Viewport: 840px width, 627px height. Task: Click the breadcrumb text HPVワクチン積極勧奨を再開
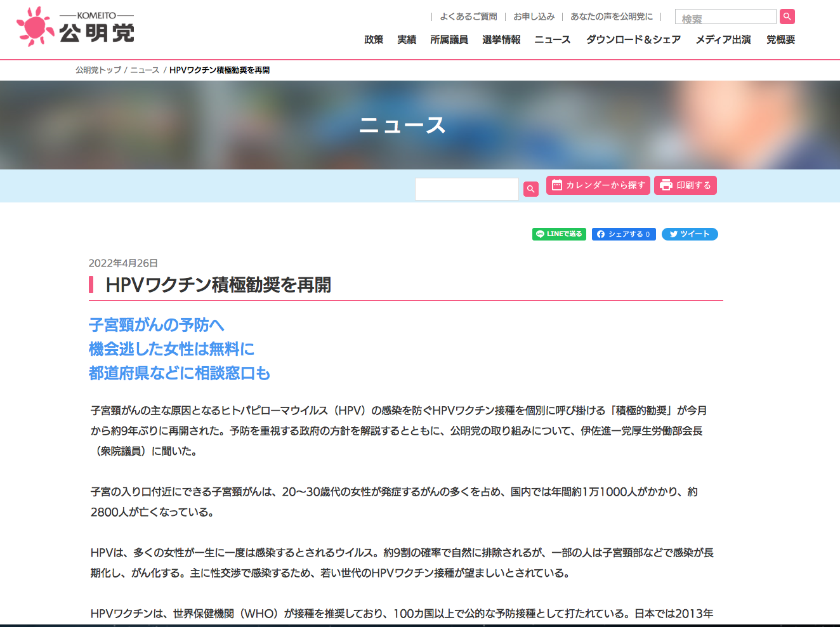[220, 70]
